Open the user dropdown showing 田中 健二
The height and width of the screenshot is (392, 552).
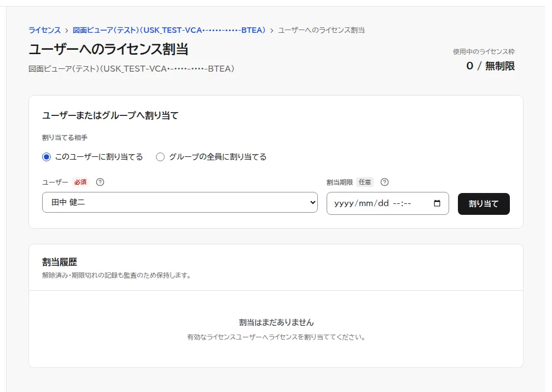point(180,202)
